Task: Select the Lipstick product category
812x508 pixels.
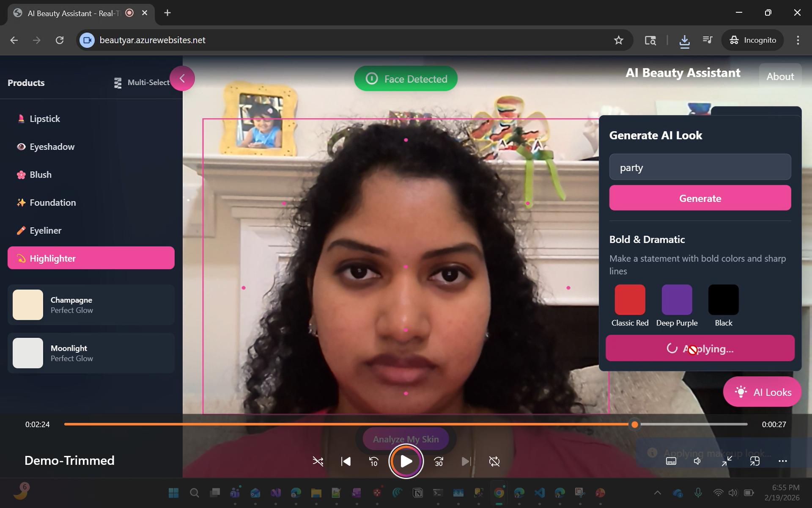Action: (x=45, y=119)
